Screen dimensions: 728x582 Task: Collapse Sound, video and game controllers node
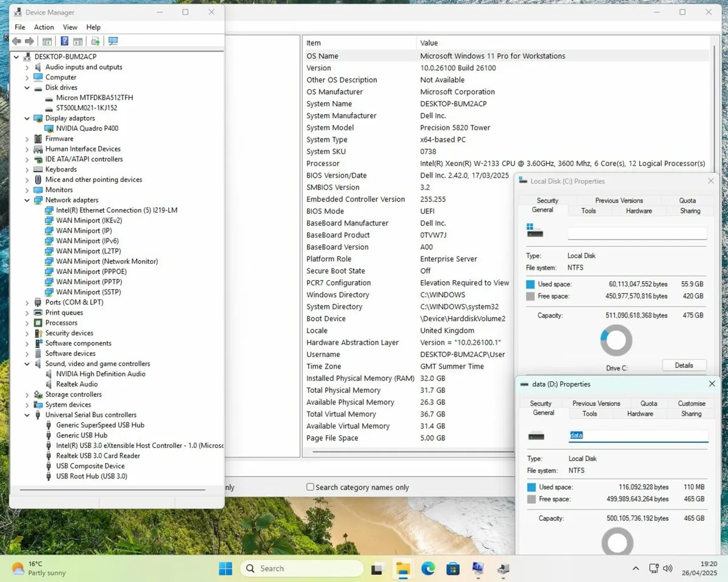tap(27, 364)
